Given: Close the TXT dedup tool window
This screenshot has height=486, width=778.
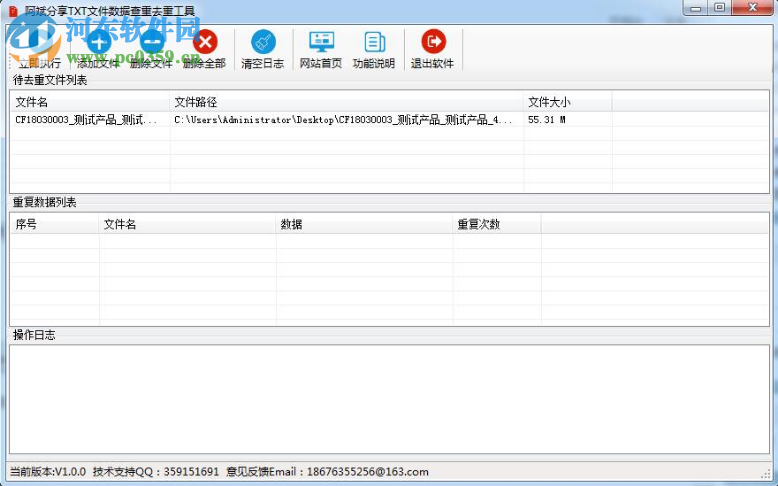Looking at the screenshot, I should coord(753,7).
